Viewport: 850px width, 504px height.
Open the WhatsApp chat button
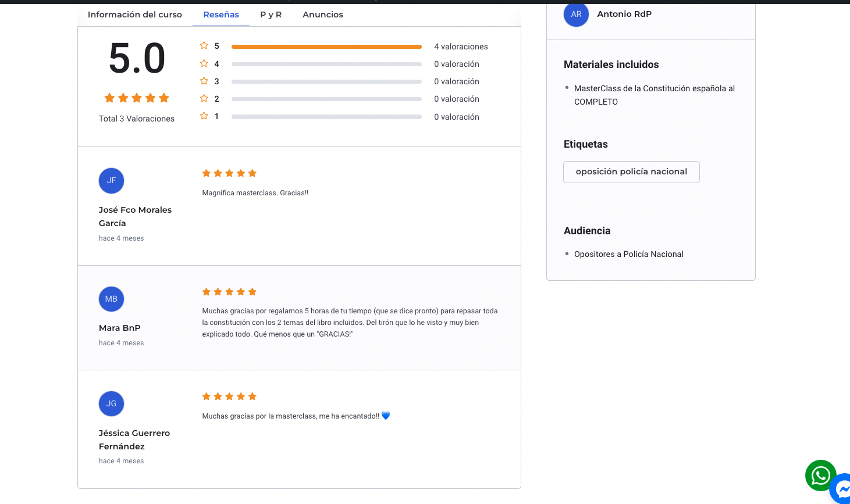pyautogui.click(x=820, y=476)
